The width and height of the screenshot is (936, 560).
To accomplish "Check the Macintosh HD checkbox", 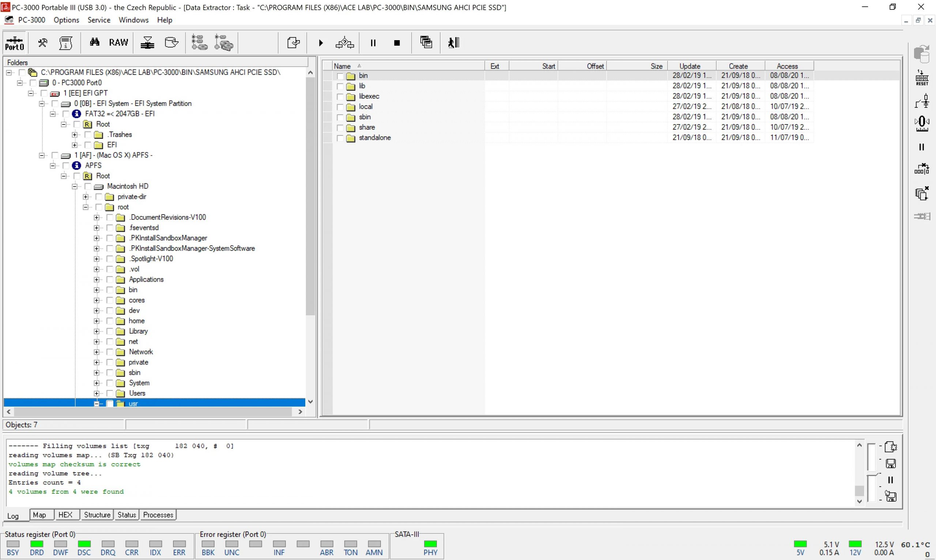I will (x=88, y=186).
